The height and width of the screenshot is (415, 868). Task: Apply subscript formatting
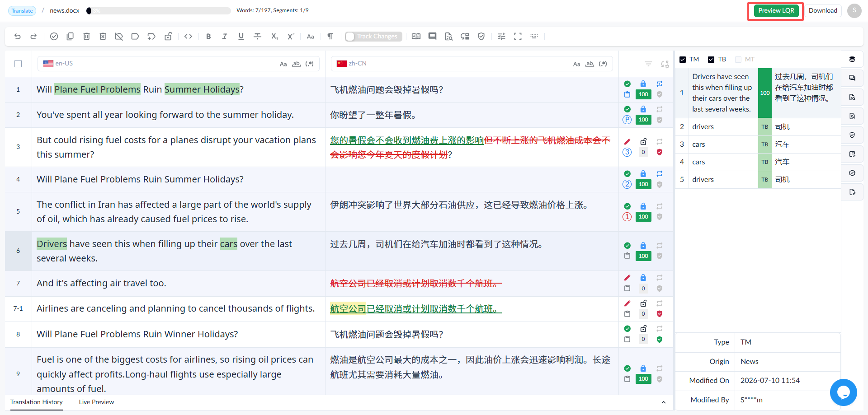coord(274,37)
